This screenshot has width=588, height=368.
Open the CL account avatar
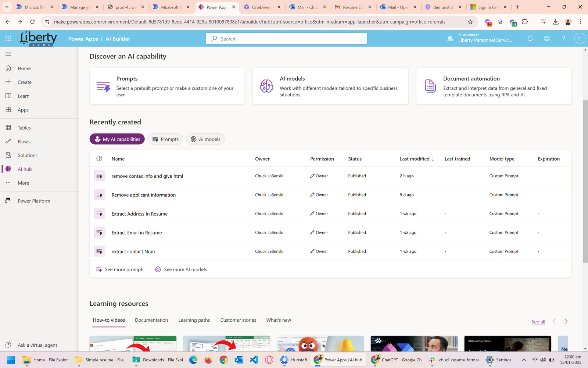click(x=580, y=38)
